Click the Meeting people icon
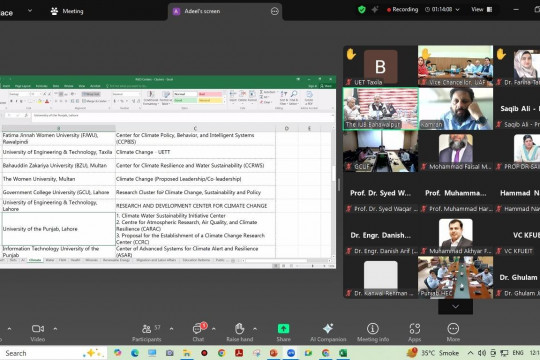This screenshot has height=360, width=540. coord(54,11)
